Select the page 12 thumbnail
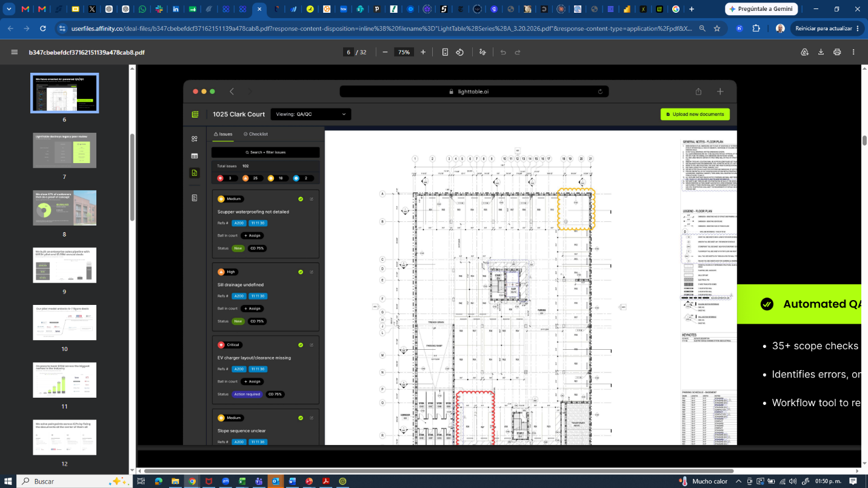Image resolution: width=868 pixels, height=488 pixels. click(64, 437)
